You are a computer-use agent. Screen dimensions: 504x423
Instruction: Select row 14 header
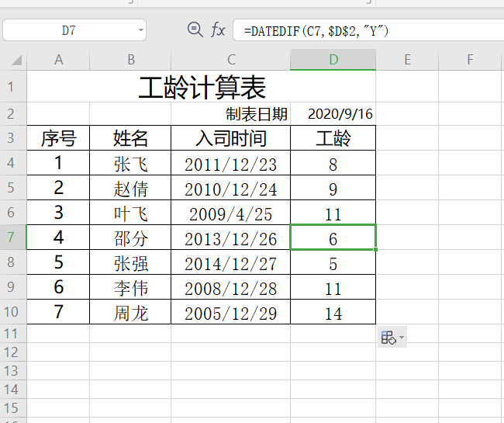[13, 390]
